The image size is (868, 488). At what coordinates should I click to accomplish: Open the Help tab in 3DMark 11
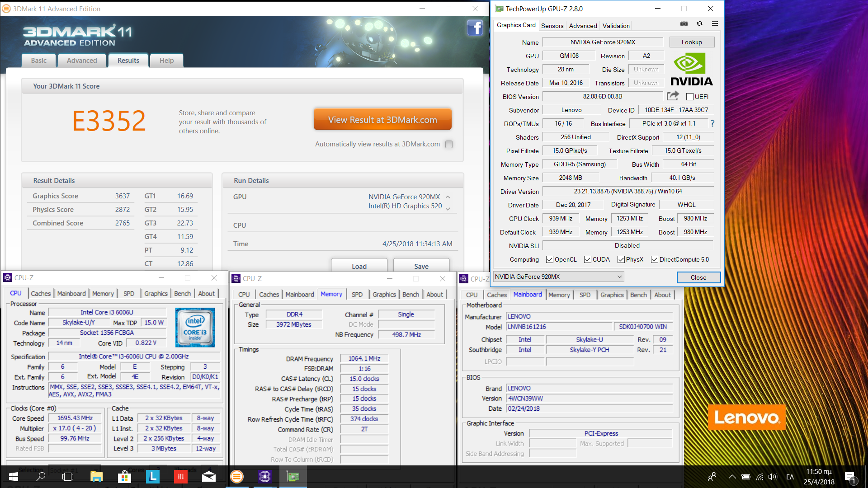pyautogui.click(x=166, y=61)
